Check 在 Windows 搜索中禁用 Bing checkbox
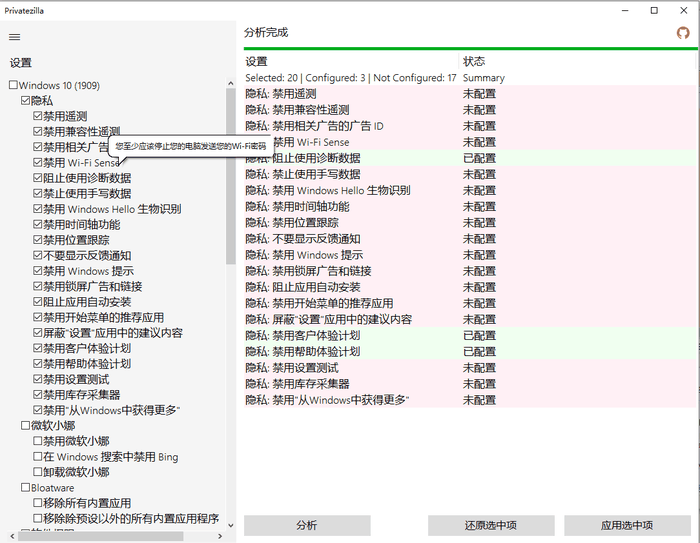700x543 pixels. [x=38, y=456]
